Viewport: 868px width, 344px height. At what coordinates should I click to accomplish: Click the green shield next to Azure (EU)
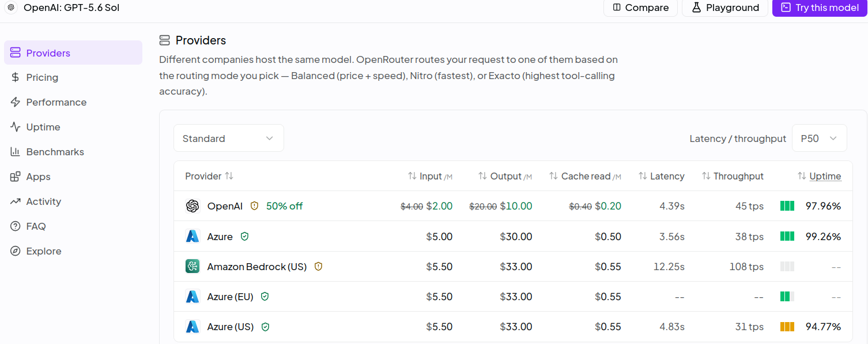[265, 296]
